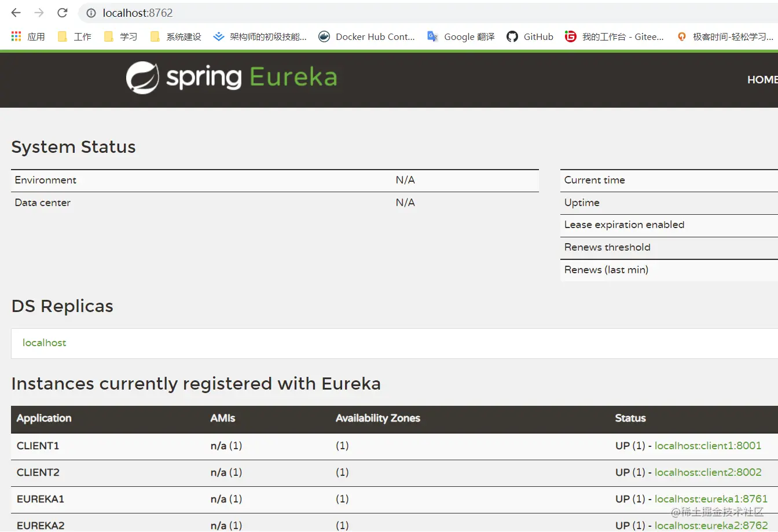Open the Docker Hub bookmark
The width and height of the screenshot is (778, 532).
[367, 36]
